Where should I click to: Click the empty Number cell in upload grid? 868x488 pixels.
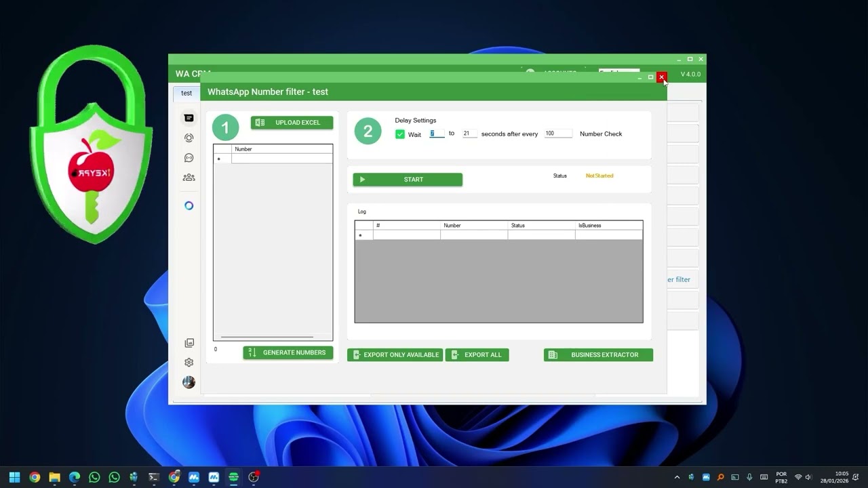(282, 159)
